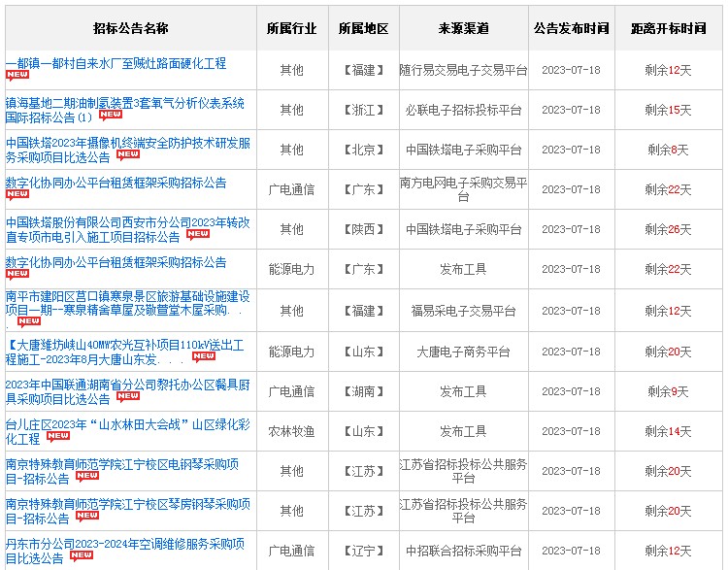Screen dimensions: 728x570
Task: Open 南京特殊教育师范学院 琴房钢琴采购 tender
Action: coord(127,504)
